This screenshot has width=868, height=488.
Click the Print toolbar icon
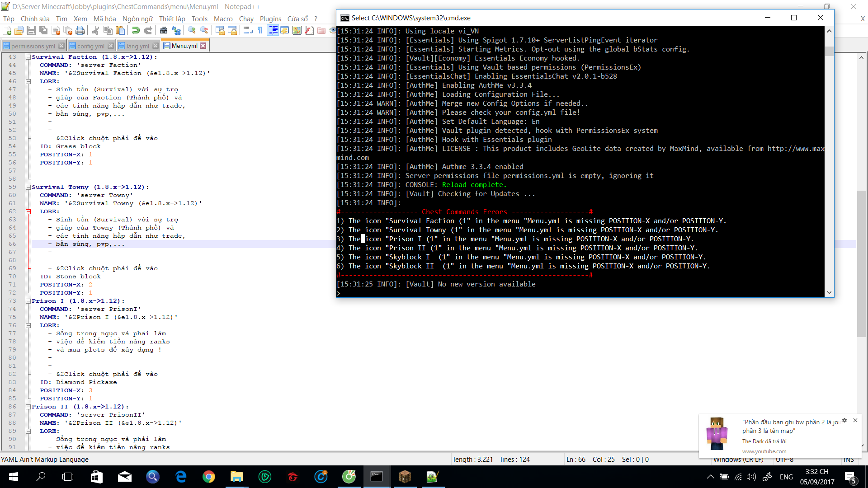pyautogui.click(x=80, y=30)
